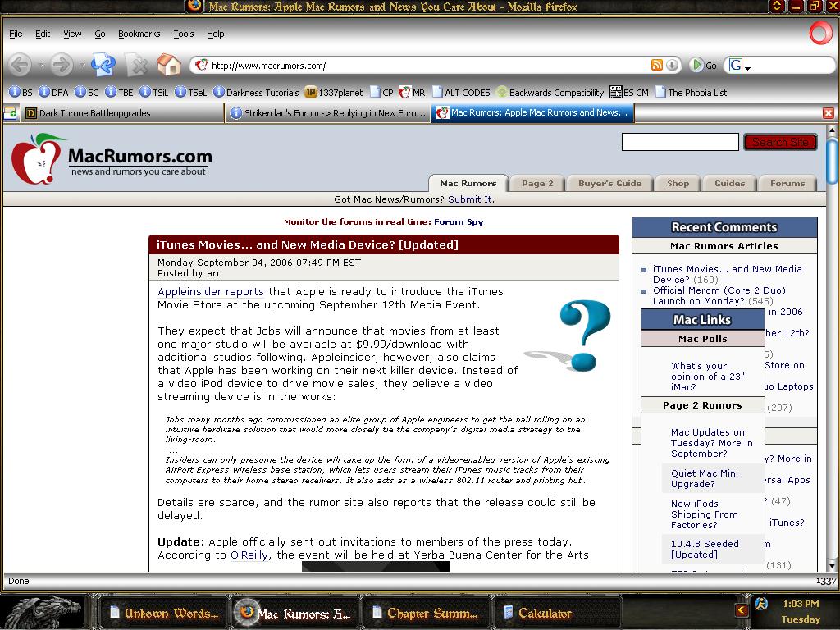
Task: Open 10.4.8 Seeded [Updated] link
Action: tap(705, 549)
